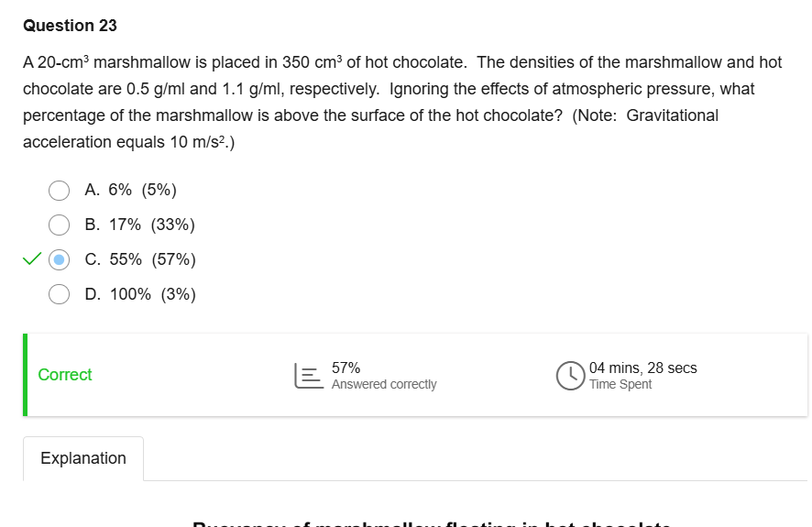Click the "Answered correctly" label
Image resolution: width=812 pixels, height=527 pixels.
tap(384, 385)
